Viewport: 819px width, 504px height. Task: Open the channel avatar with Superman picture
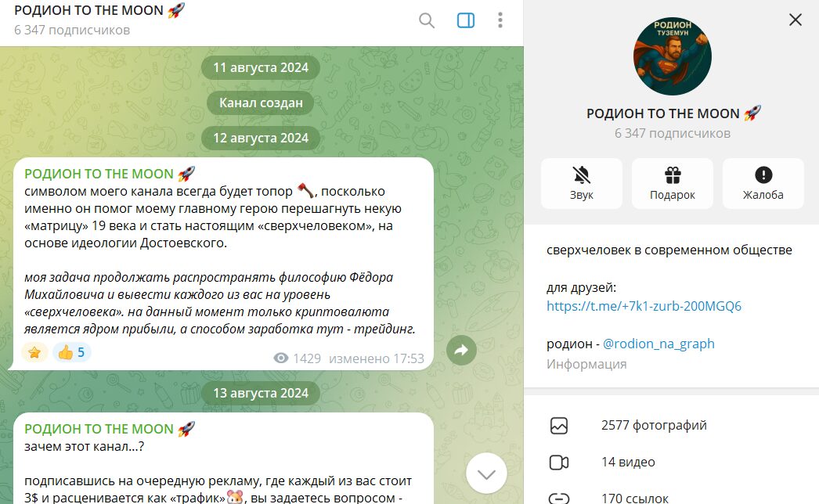(x=673, y=56)
